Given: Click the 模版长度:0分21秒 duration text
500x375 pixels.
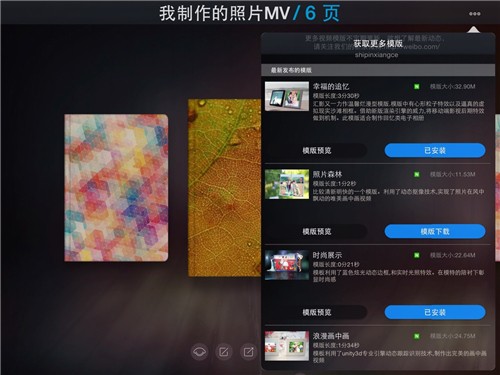Looking at the screenshot, I should click(x=336, y=265).
